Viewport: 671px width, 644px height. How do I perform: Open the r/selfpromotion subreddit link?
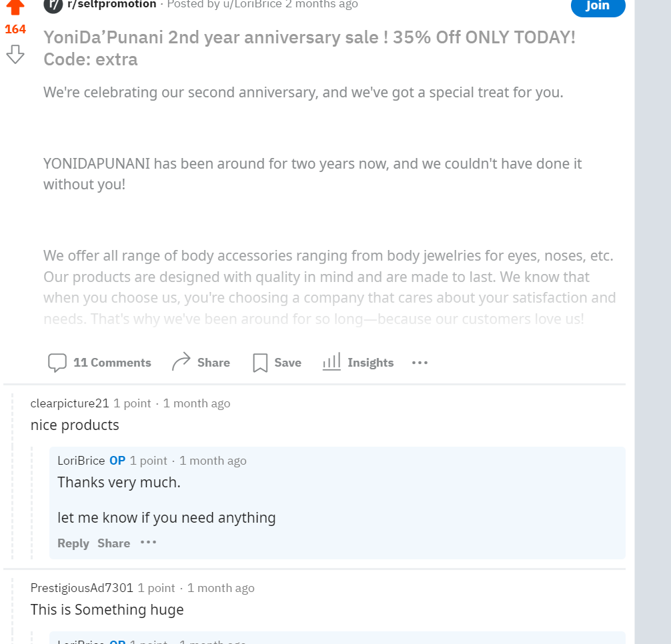112,5
